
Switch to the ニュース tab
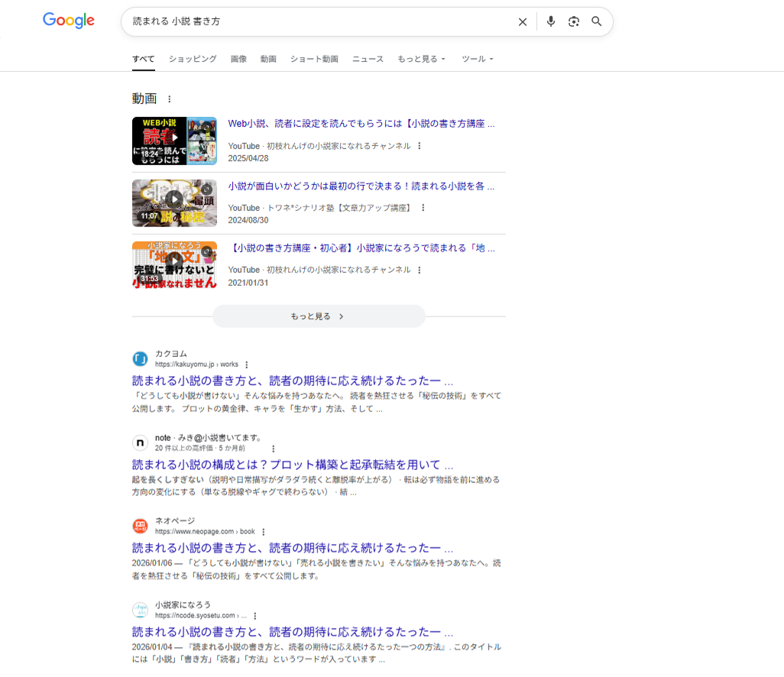[x=368, y=59]
